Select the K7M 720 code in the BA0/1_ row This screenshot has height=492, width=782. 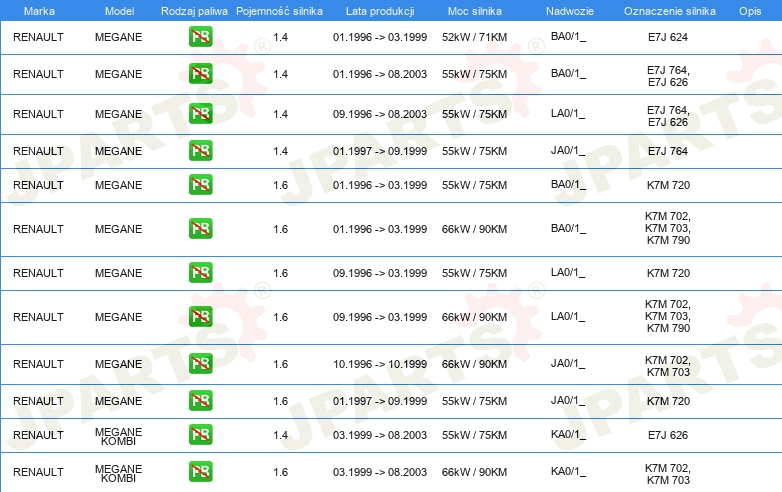[668, 185]
